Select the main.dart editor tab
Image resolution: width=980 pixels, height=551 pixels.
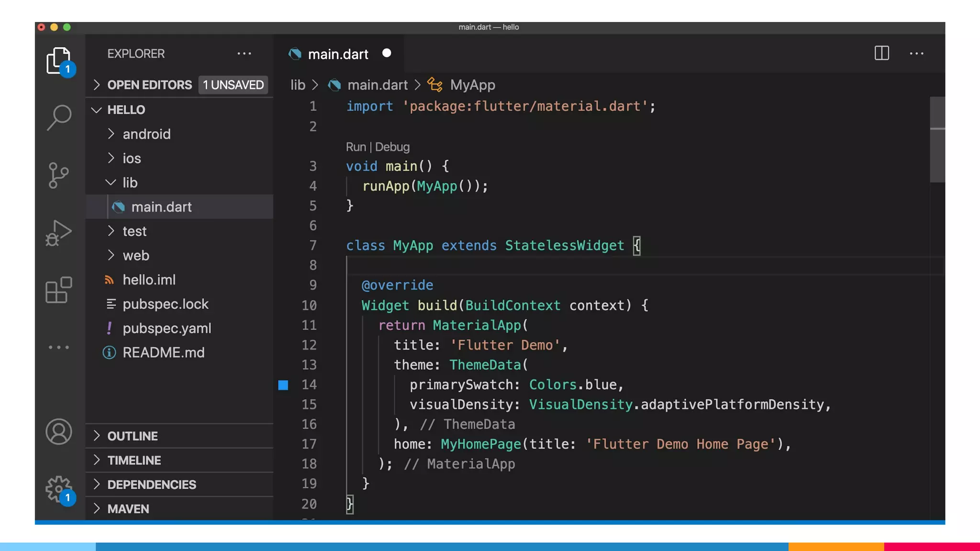tap(338, 54)
